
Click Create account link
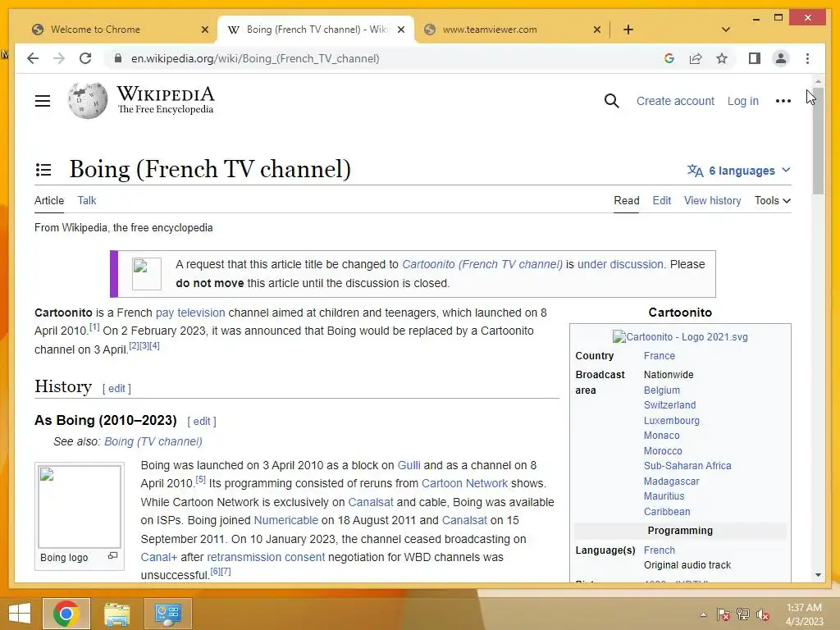[x=675, y=101]
